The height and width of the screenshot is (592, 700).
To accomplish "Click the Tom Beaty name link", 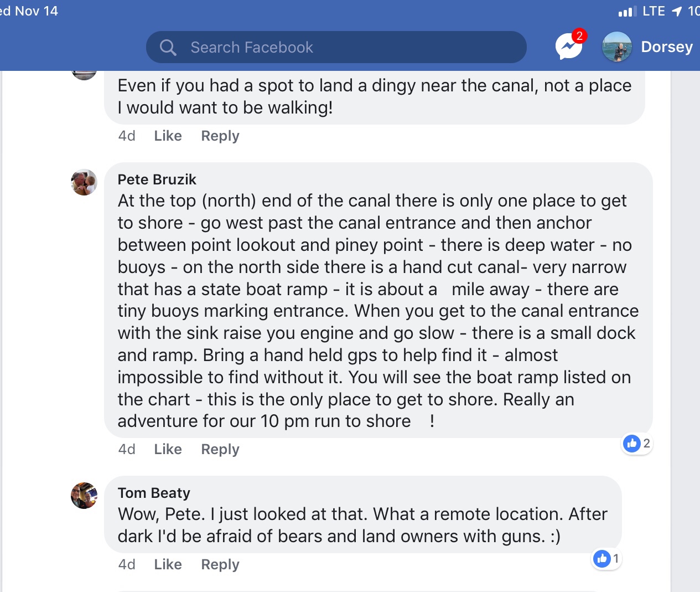I will pos(154,493).
